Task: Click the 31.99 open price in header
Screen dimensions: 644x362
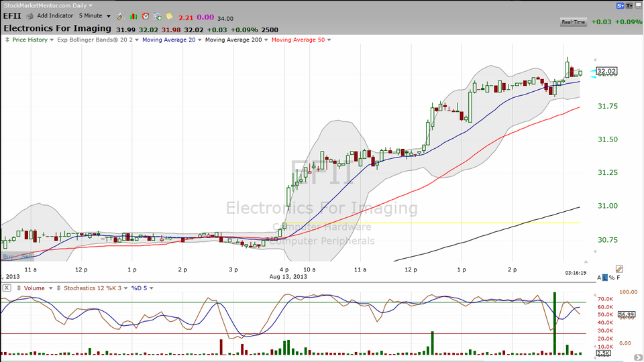Action: pyautogui.click(x=125, y=30)
